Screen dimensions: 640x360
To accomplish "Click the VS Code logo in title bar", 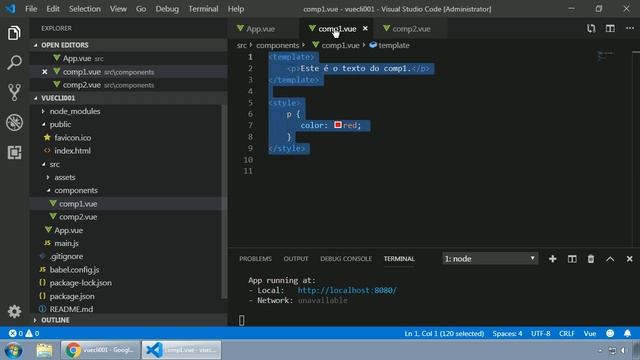I will [x=10, y=9].
